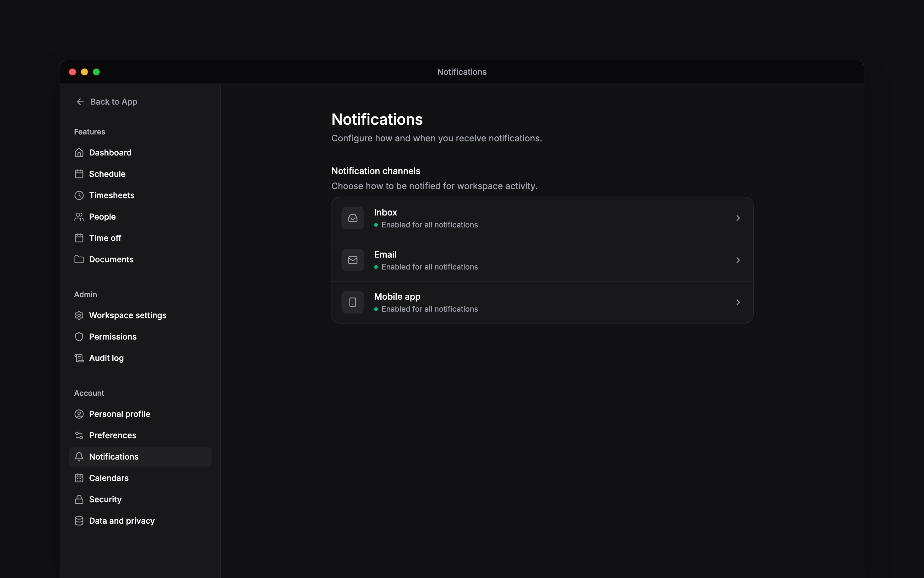The height and width of the screenshot is (578, 924).
Task: Click the Inbox tray icon tile
Action: [x=353, y=218]
